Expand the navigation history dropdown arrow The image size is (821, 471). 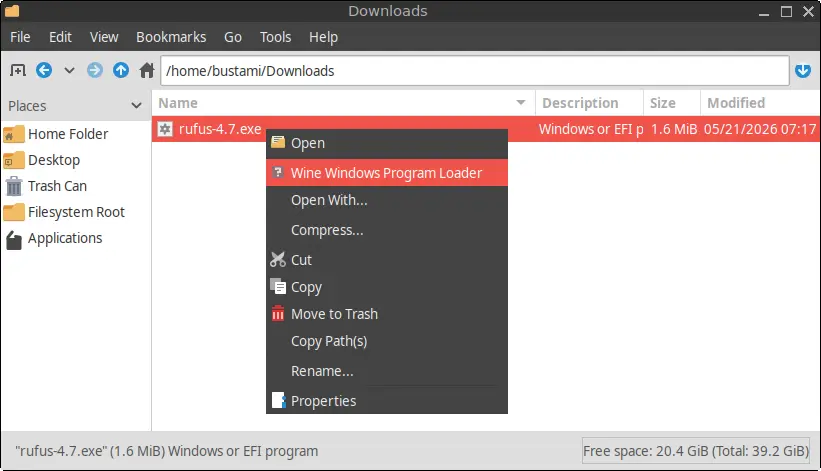[69, 70]
